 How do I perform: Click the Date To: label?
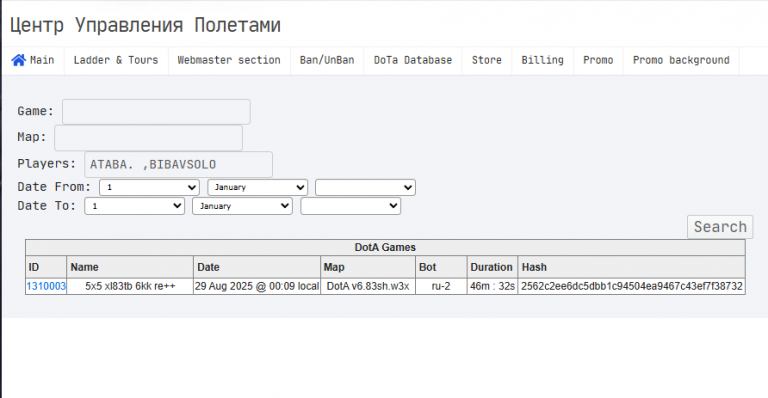tap(47, 206)
